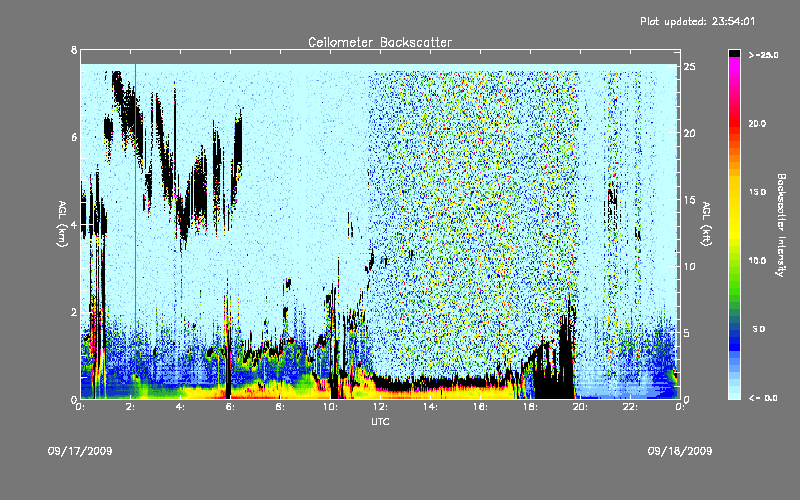Click the '2' tick on the km axis

(74, 312)
